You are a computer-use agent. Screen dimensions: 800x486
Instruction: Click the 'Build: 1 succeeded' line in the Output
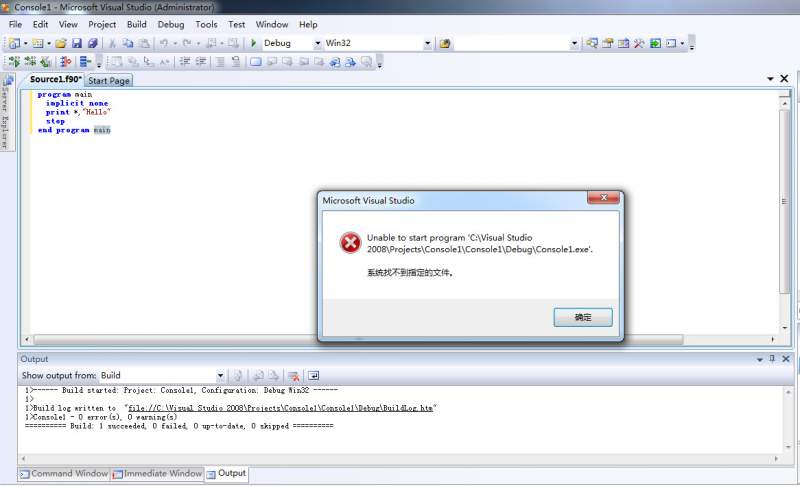(x=179, y=426)
